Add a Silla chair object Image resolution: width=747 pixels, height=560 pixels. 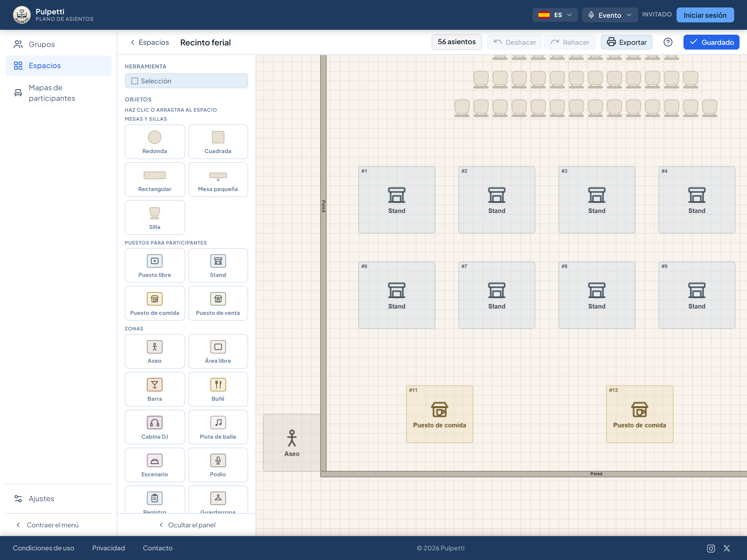(155, 217)
